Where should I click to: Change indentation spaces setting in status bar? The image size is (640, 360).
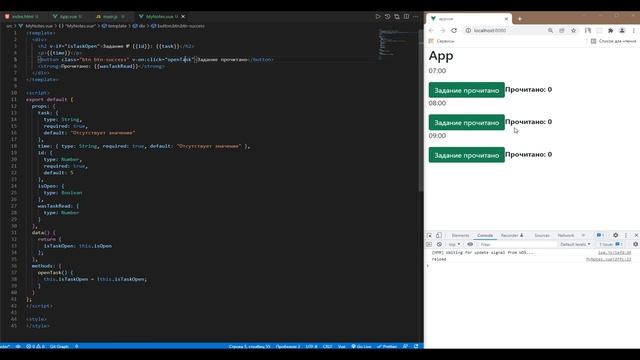(288, 346)
